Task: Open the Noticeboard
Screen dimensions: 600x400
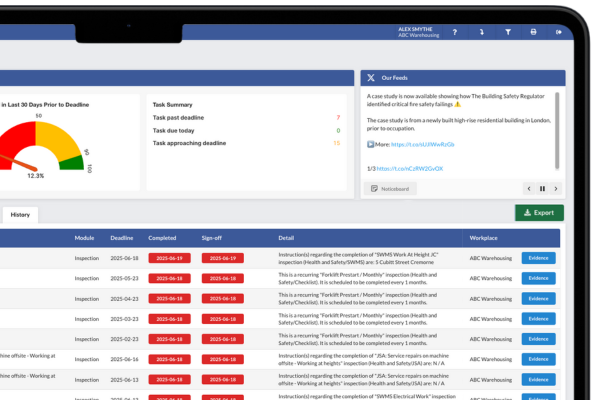Action: [389, 188]
